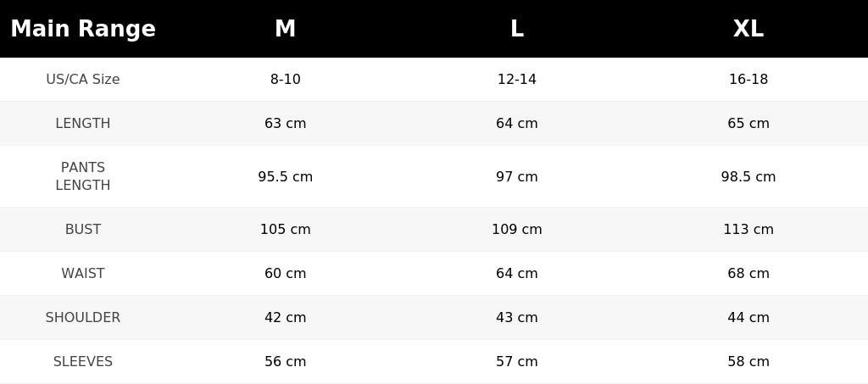This screenshot has width=868, height=384.
Task: Click the 8-10 US/CA size value
Action: click(x=285, y=79)
